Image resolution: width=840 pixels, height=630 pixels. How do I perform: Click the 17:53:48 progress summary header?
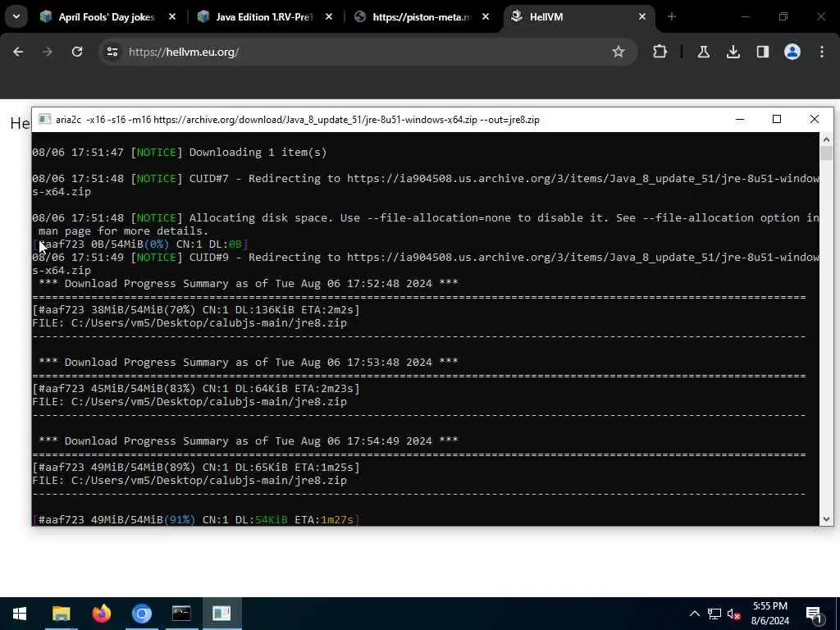(x=249, y=362)
